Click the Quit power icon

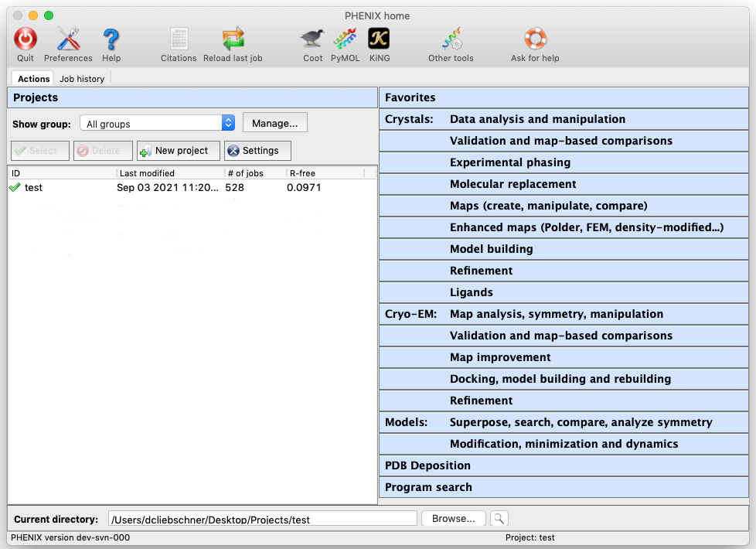tap(26, 39)
